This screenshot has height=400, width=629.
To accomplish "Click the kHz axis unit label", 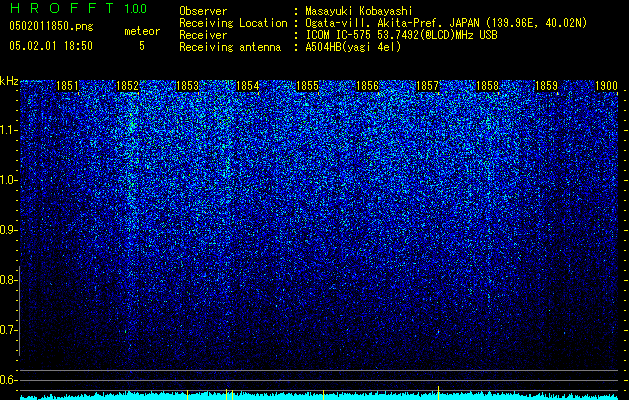I will pyautogui.click(x=9, y=81).
